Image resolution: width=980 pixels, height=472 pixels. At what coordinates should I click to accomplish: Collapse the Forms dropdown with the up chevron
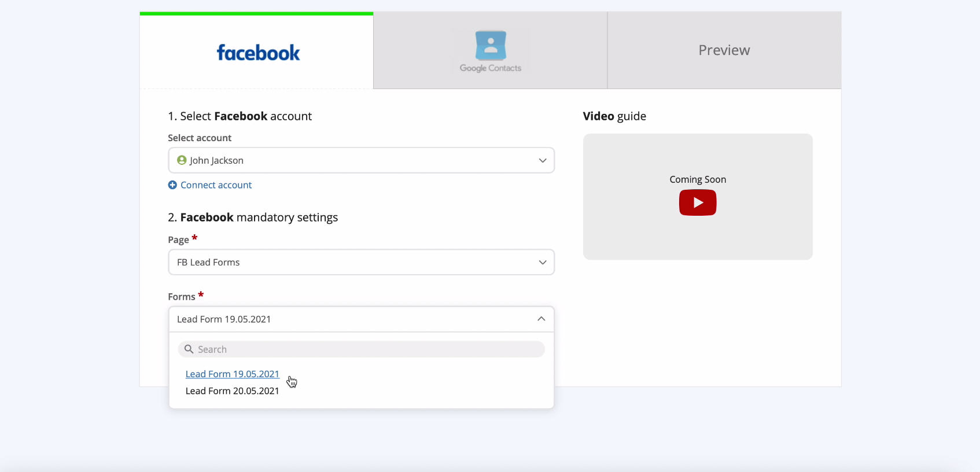541,319
